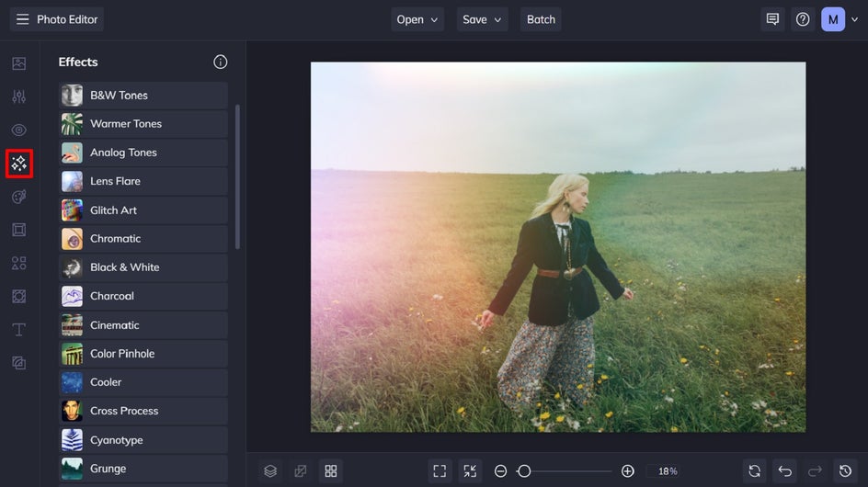Click the Batch button
Viewport: 868px width, 487px height.
[x=541, y=19]
